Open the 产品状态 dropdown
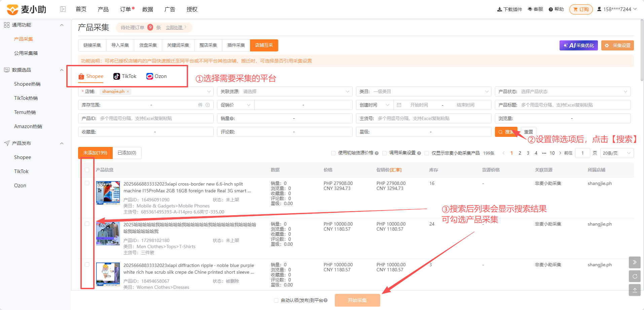Viewport: 644px width, 310px height. (x=563, y=91)
